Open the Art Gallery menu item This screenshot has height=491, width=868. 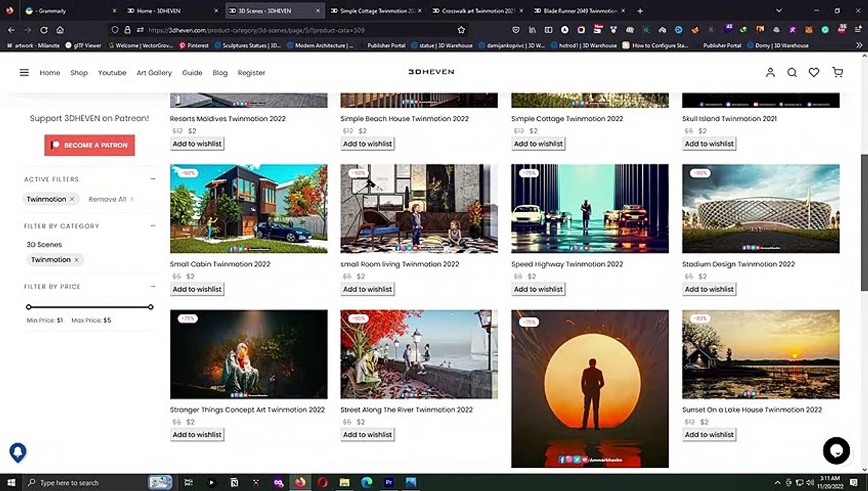[154, 72]
